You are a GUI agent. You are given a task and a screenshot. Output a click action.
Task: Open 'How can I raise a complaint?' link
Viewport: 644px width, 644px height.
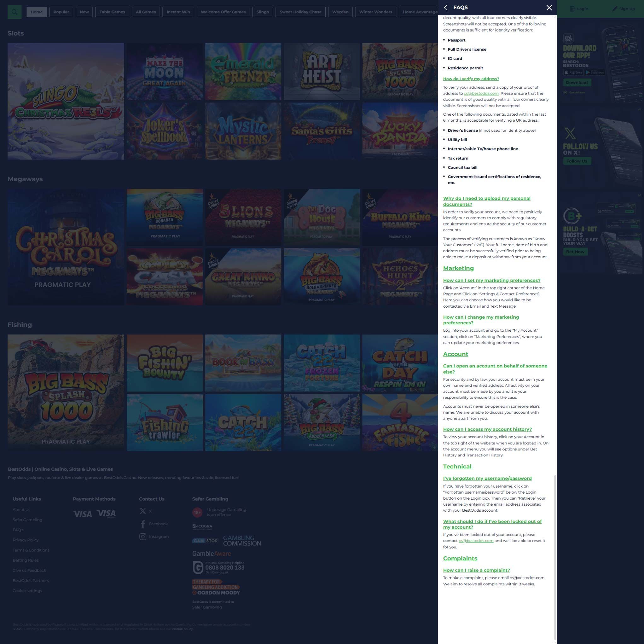point(476,570)
